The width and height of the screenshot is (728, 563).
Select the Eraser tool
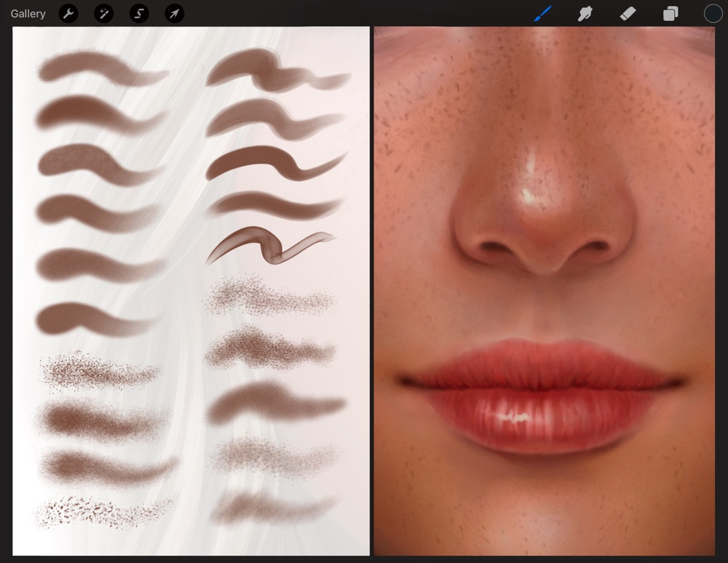[628, 14]
